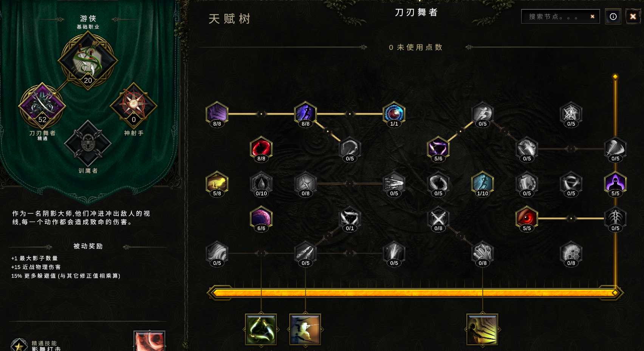Select the golden beast node showing 5/8
644x351 pixels.
click(x=217, y=183)
